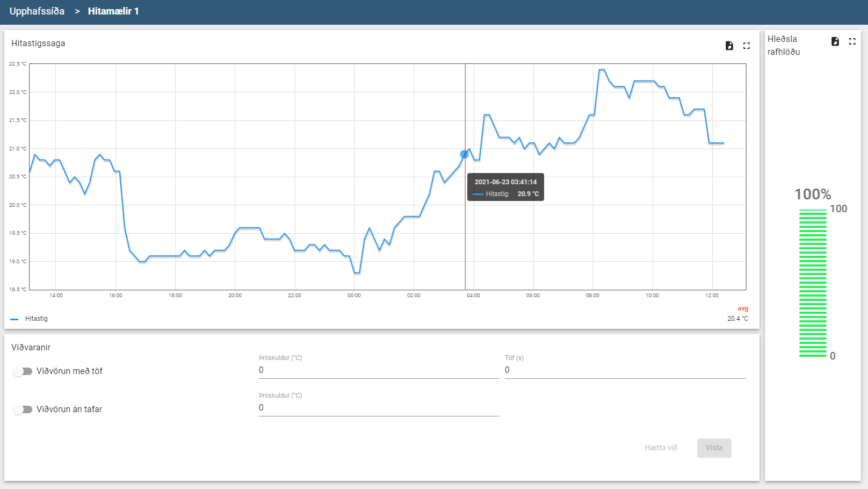Viewport: 868px width, 489px height.
Task: Click the 2021-06-23 03:41:14 tooltip timestamp
Action: tap(505, 182)
